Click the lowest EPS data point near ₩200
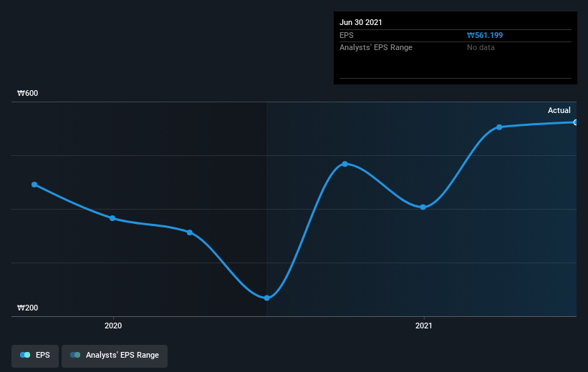The height and width of the screenshot is (372, 588). (266, 298)
